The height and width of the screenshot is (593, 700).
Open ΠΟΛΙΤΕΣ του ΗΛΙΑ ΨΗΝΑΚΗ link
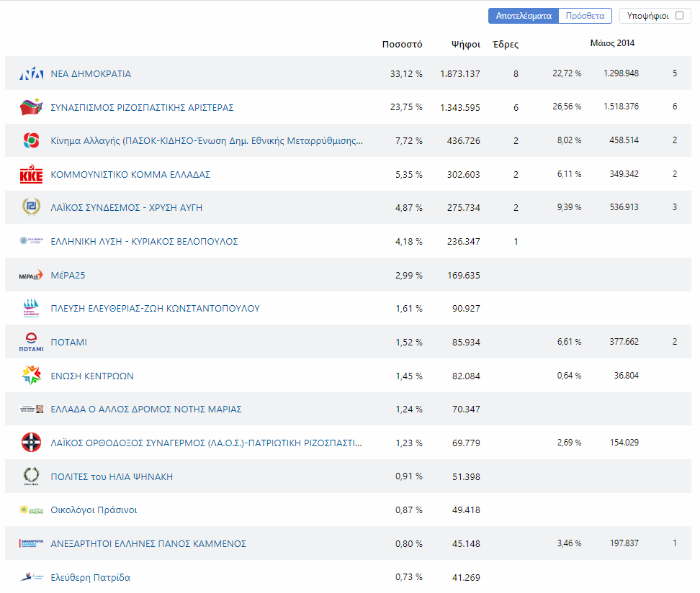(x=112, y=476)
